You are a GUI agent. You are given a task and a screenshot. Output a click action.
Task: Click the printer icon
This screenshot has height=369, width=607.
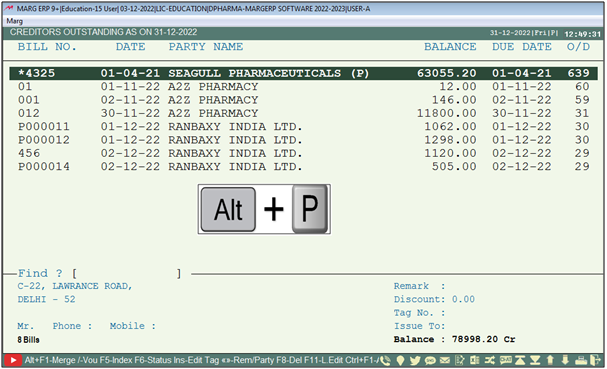[x=581, y=360]
